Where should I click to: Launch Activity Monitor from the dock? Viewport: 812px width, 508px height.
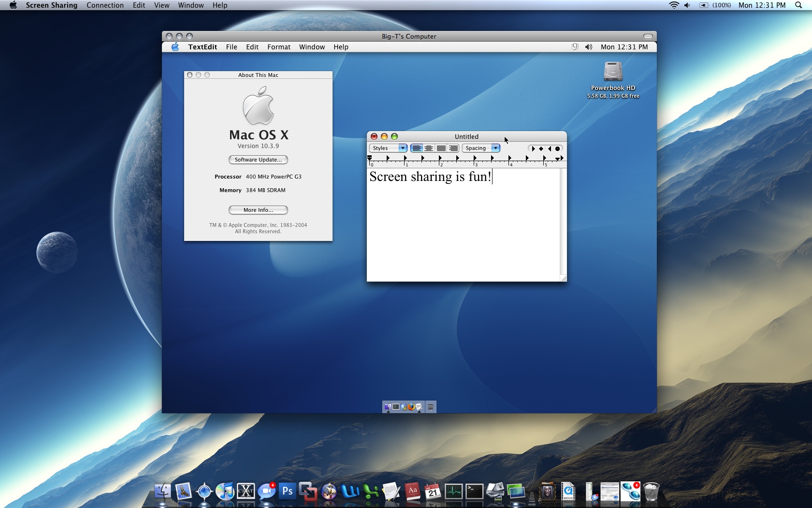tap(454, 492)
